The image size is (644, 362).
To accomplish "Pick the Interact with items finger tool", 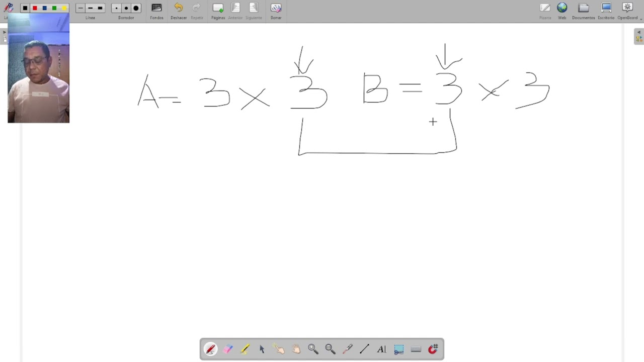I will pos(279,349).
